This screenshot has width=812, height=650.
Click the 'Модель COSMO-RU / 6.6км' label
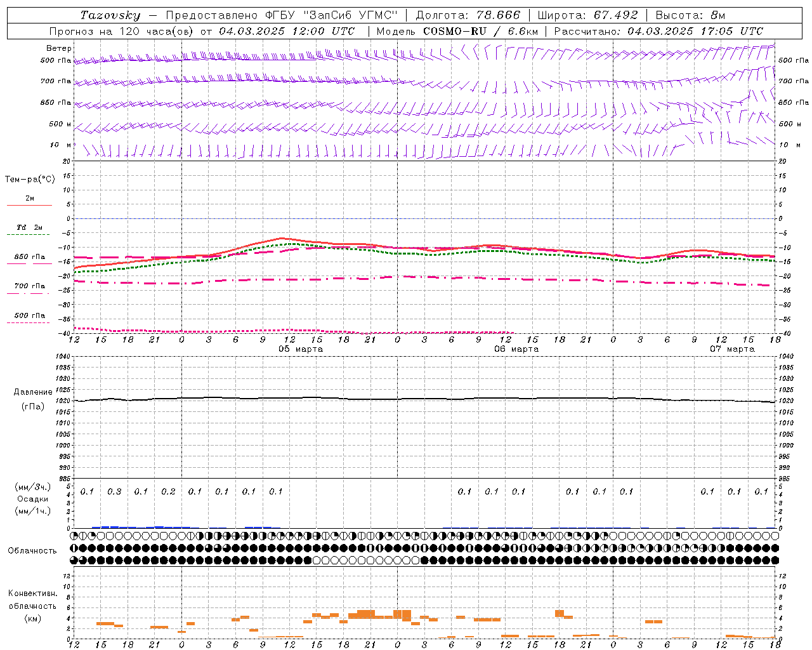(457, 31)
